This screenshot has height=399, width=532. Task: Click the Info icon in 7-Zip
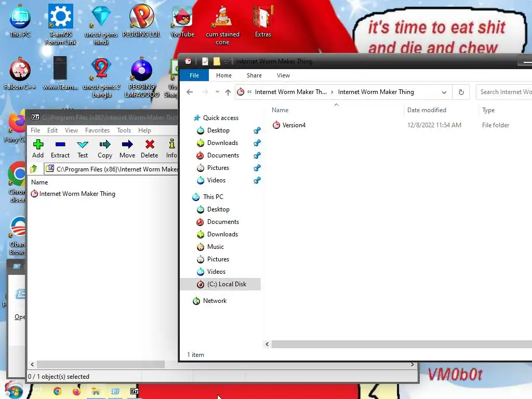coord(171,144)
